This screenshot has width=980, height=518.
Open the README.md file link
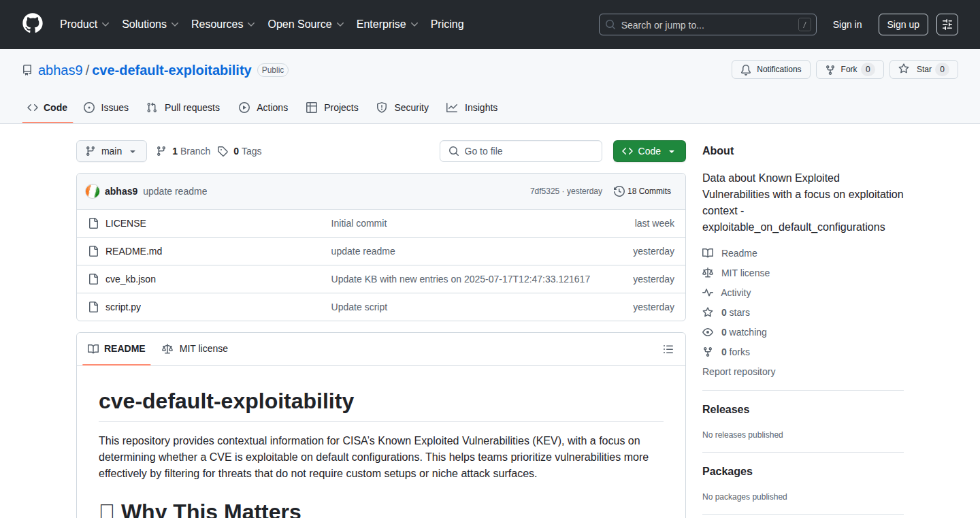[x=134, y=251]
